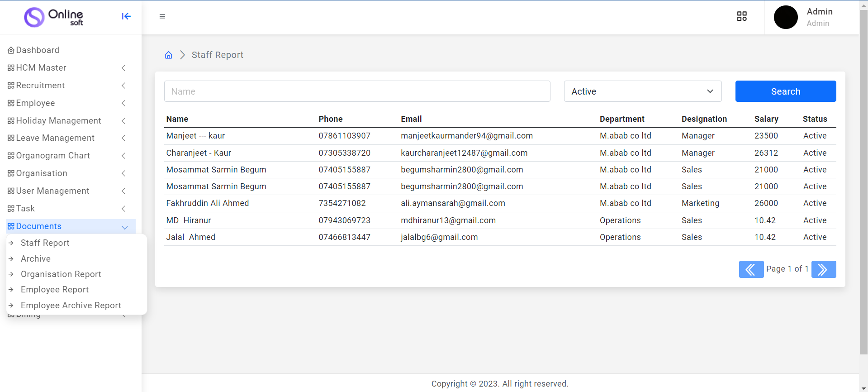The width and height of the screenshot is (868, 392).
Task: Click the Admin profile avatar
Action: [x=786, y=17]
